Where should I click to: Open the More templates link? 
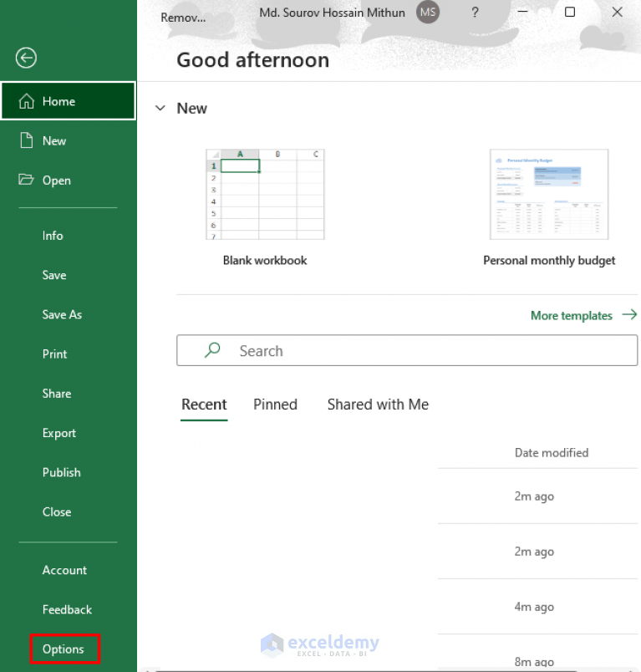[x=572, y=315]
